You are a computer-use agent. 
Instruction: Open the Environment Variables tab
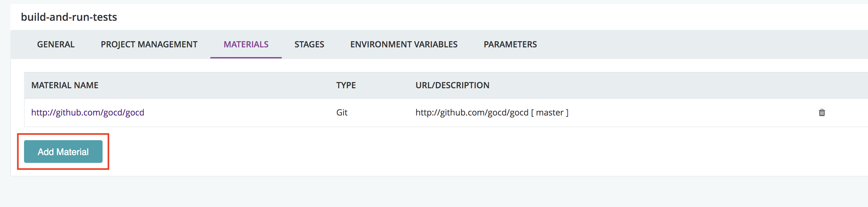point(404,44)
